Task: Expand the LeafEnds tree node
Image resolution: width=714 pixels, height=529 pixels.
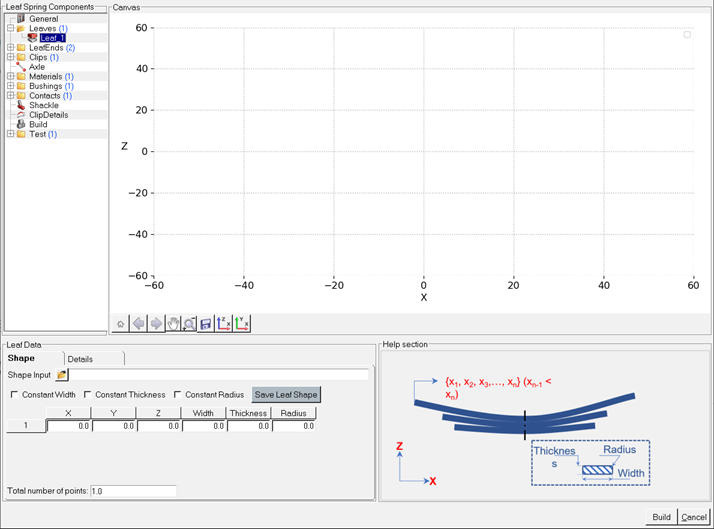Action: pyautogui.click(x=10, y=48)
